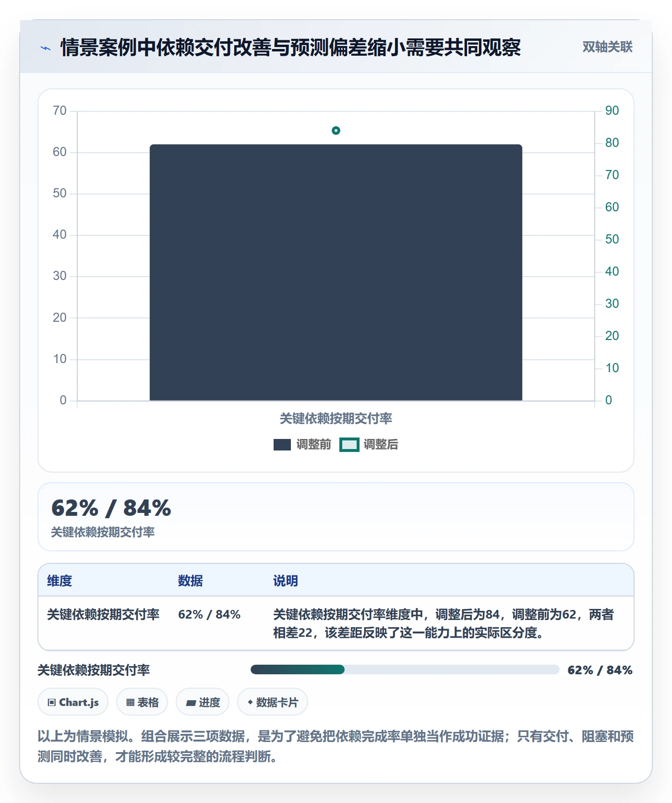The image size is (672, 803).
Task: Click the bar icon in the 进度 chip
Action: click(x=191, y=703)
